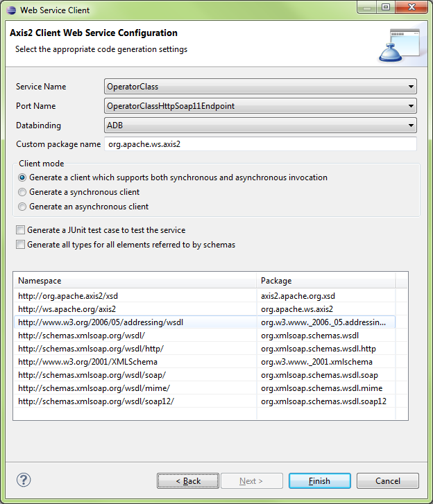Click the help question mark icon
This screenshot has height=504, width=433.
tap(24, 480)
